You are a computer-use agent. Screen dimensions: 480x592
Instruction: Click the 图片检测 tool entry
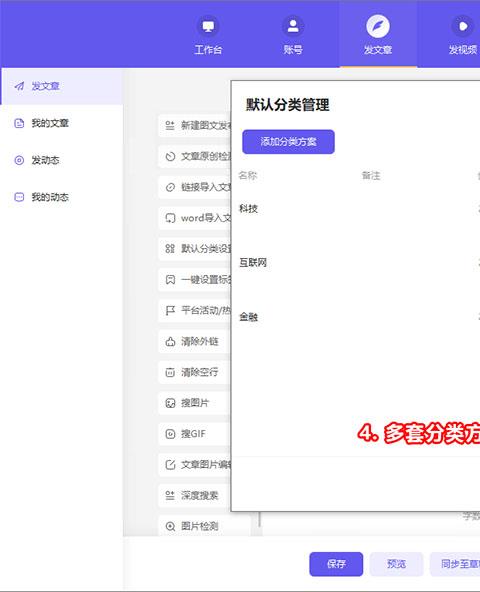tap(204, 526)
